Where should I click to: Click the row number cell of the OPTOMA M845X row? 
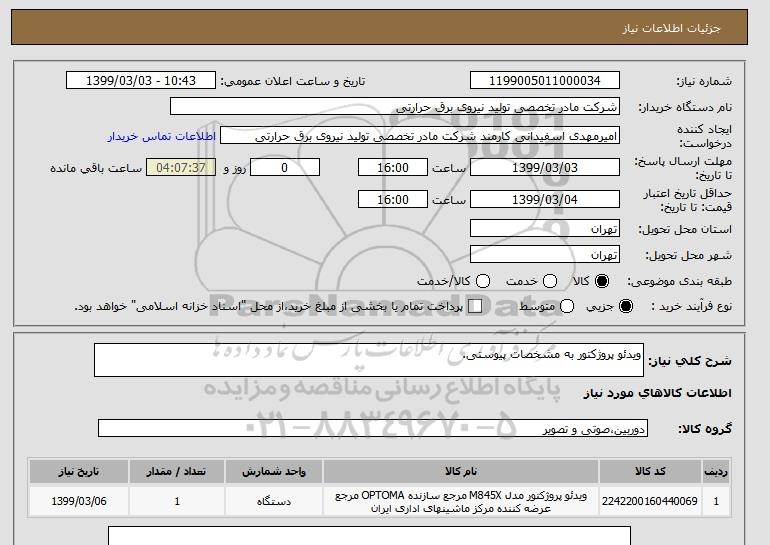[716, 501]
